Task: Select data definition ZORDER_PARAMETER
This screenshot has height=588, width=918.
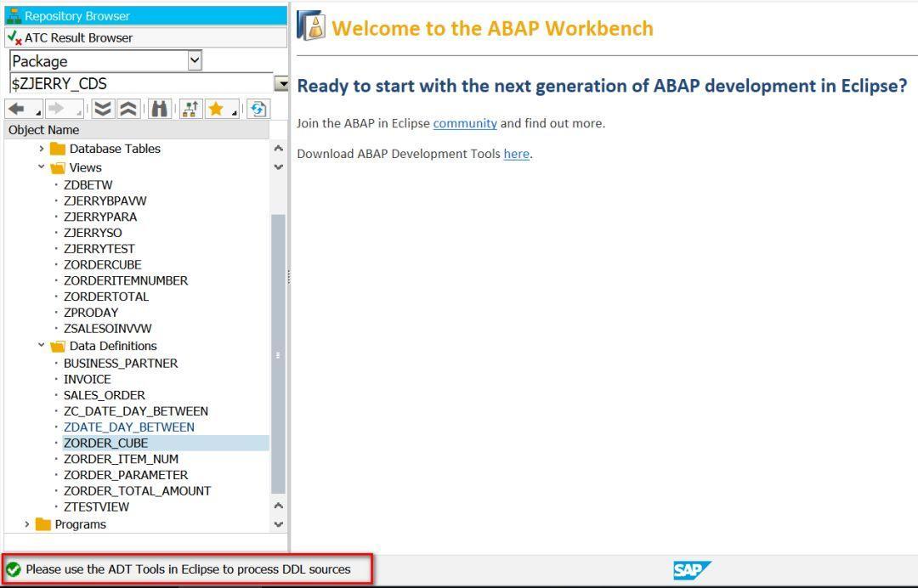Action: pos(126,475)
